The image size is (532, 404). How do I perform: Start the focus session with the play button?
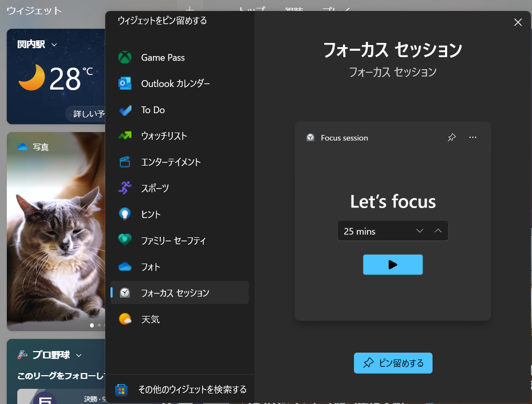pos(393,265)
